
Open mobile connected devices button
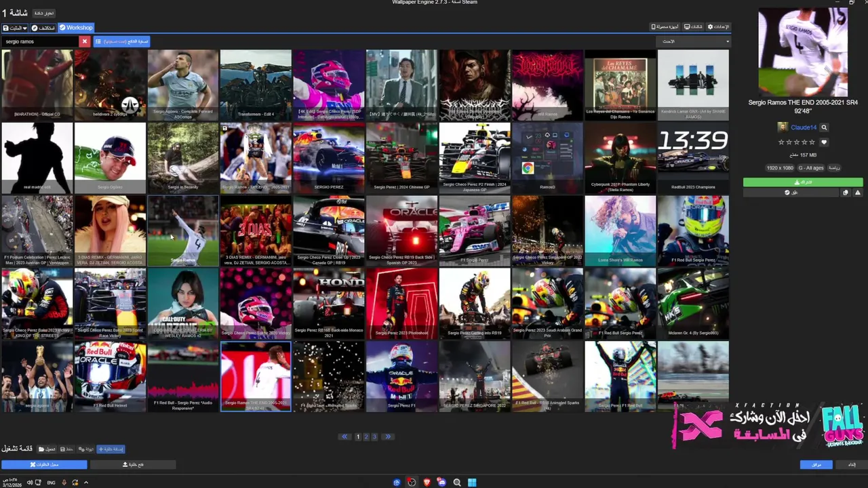665,26
